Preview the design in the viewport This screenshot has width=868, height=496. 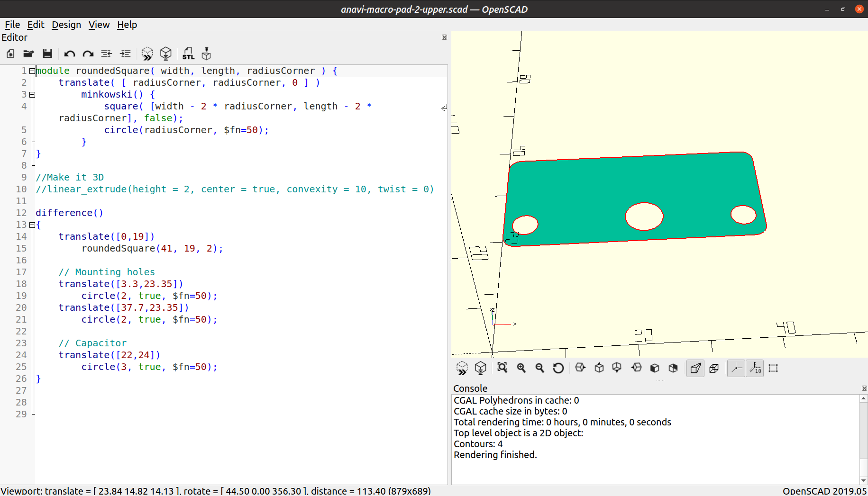click(147, 54)
